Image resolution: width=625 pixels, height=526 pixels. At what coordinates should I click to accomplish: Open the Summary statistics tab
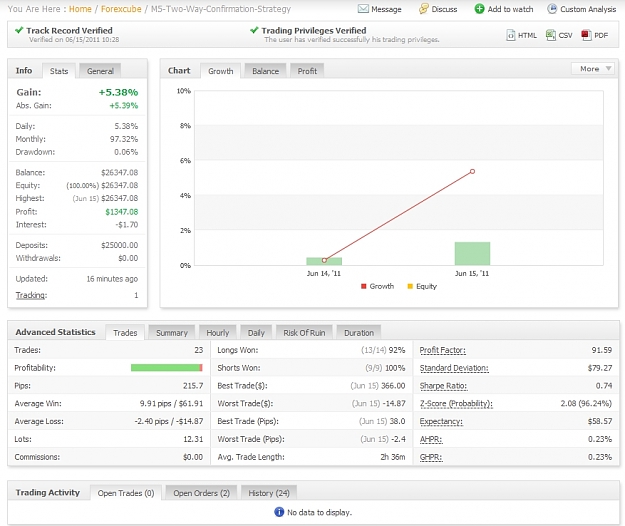171,333
